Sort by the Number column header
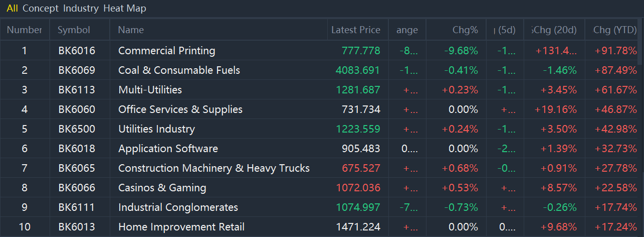 click(24, 30)
